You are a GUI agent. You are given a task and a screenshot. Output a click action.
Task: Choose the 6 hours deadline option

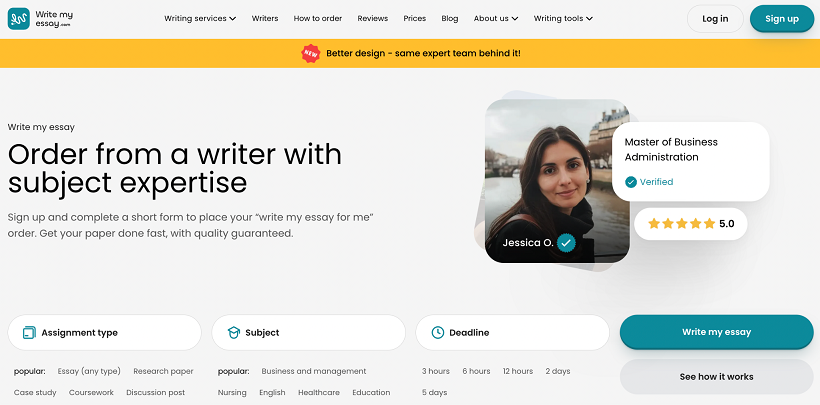coord(476,371)
